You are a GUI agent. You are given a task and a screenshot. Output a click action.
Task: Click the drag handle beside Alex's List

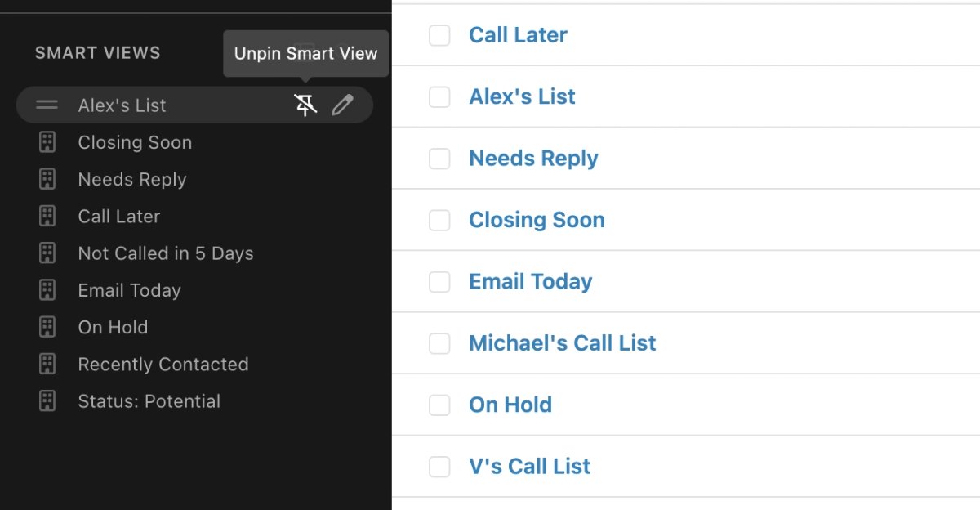tap(47, 105)
